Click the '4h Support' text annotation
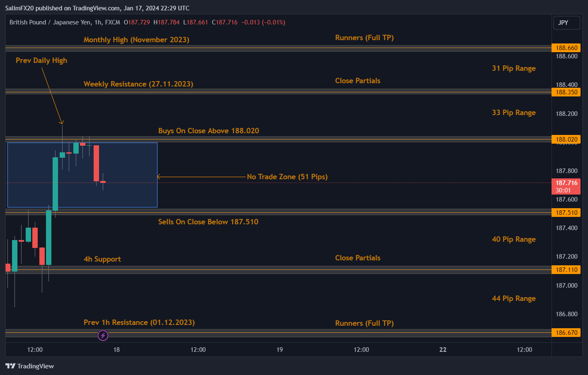 pos(102,259)
